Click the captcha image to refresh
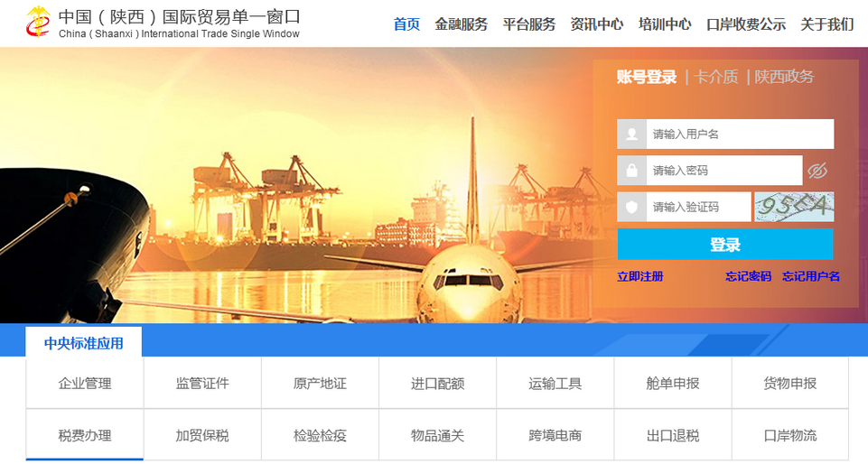This screenshot has height=464, width=868. [794, 207]
